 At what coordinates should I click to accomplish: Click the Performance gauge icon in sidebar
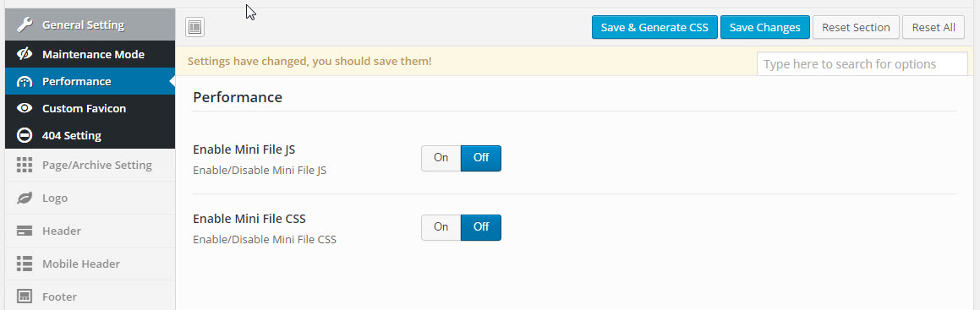(x=25, y=82)
